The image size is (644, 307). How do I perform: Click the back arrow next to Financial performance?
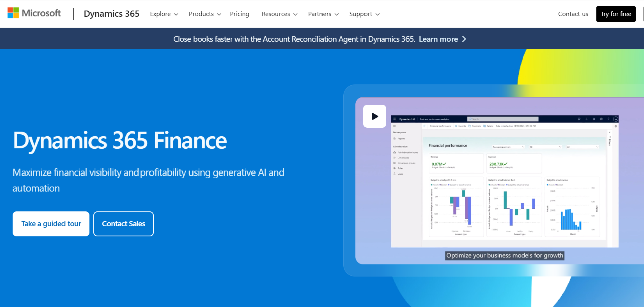425,126
